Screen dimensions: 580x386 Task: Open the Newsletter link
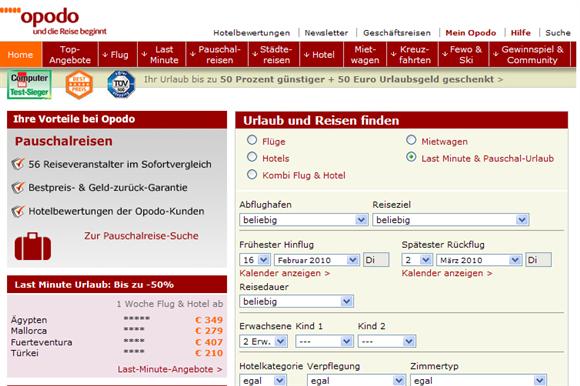click(x=326, y=33)
